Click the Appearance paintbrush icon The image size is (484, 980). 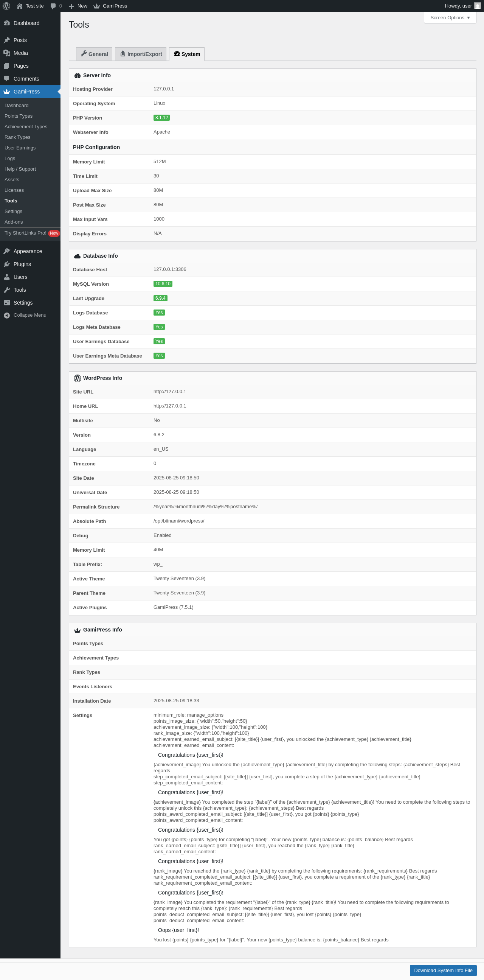point(7,251)
